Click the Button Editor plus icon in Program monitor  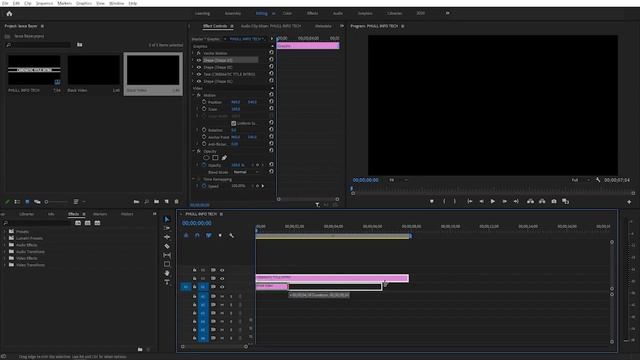(x=629, y=202)
